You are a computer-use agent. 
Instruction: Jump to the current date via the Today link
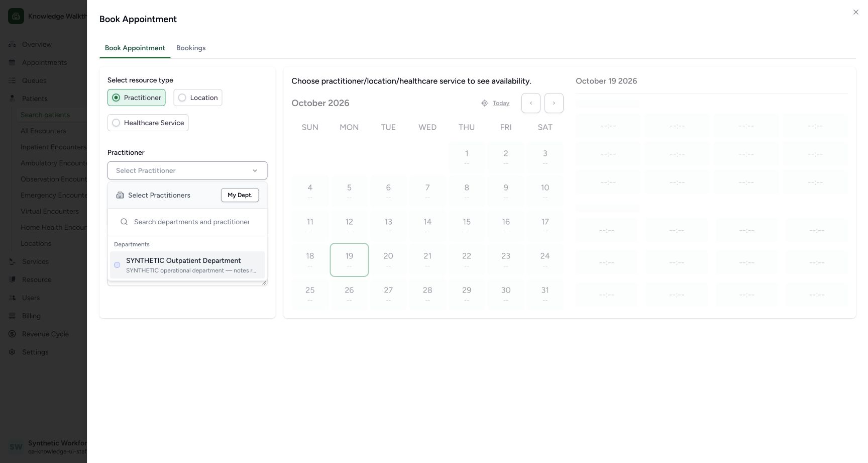501,103
